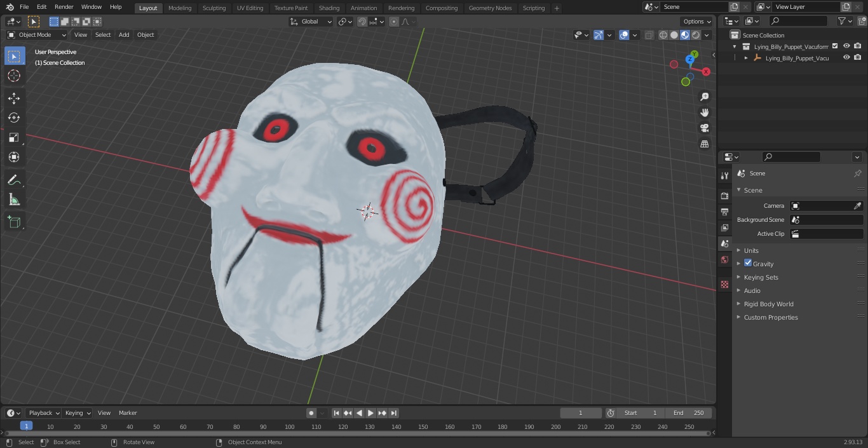Image resolution: width=868 pixels, height=448 pixels.
Task: Open the Add menu in viewport header
Action: coord(124,35)
